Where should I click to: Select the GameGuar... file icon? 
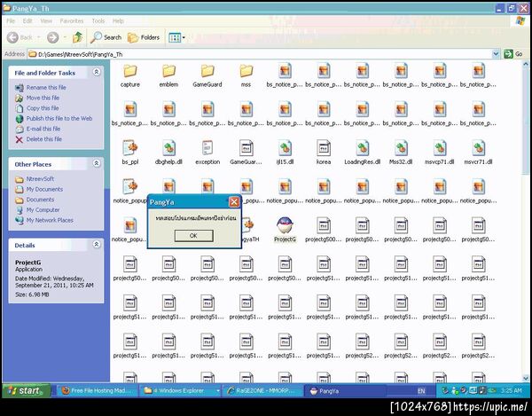[246, 148]
